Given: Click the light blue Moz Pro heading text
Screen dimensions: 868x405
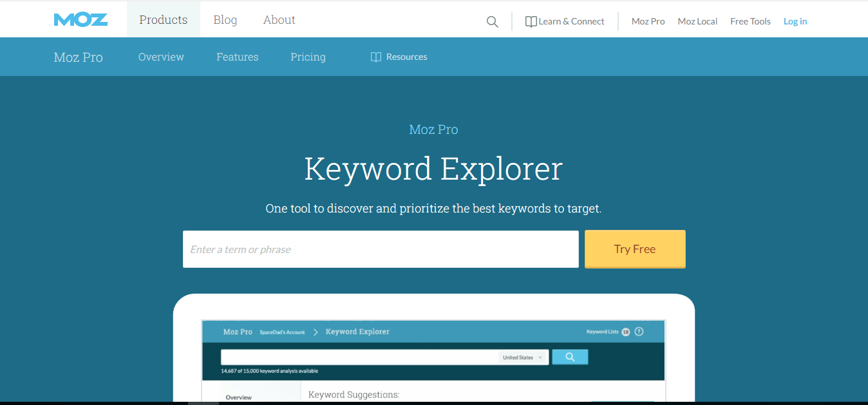Looking at the screenshot, I should point(434,129).
